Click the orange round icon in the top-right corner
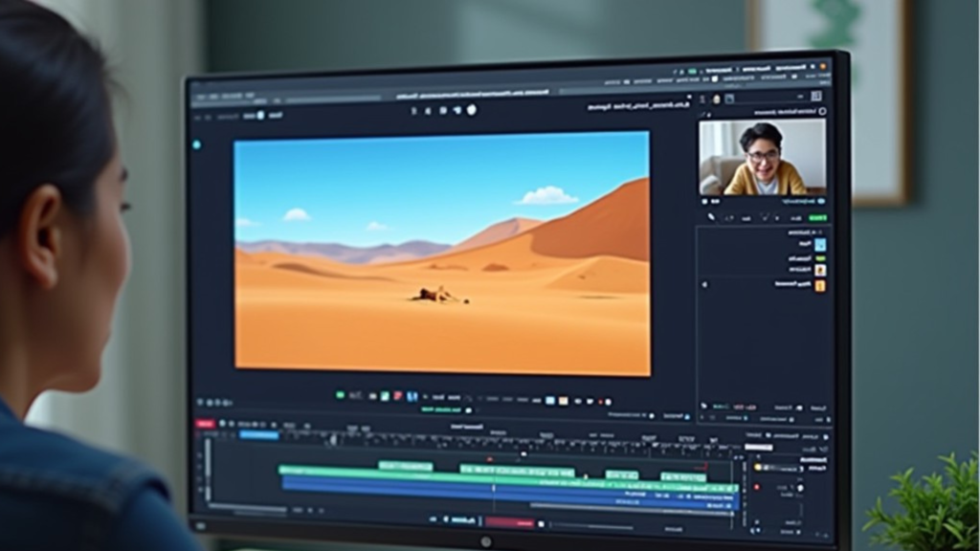Image resolution: width=980 pixels, height=551 pixels. [x=823, y=66]
